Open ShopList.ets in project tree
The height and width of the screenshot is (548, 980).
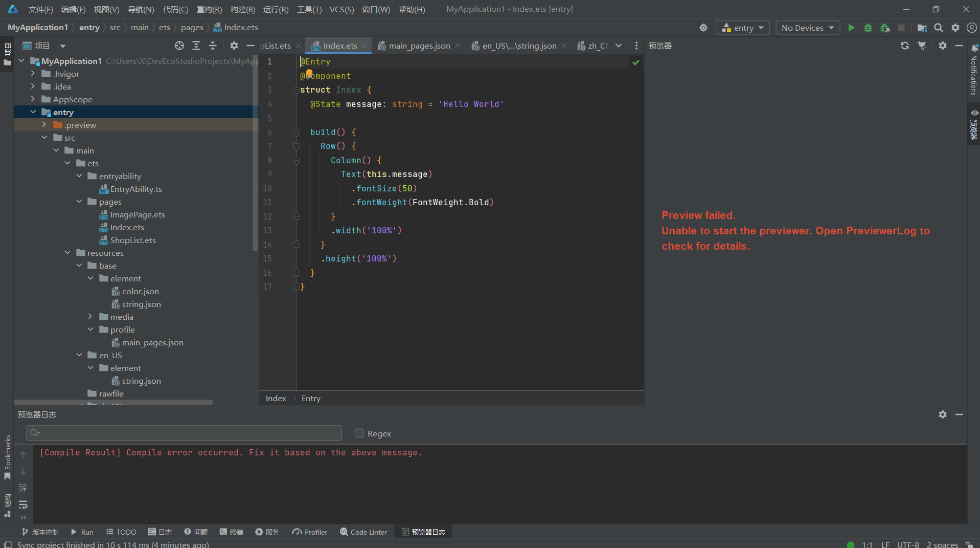tap(133, 240)
